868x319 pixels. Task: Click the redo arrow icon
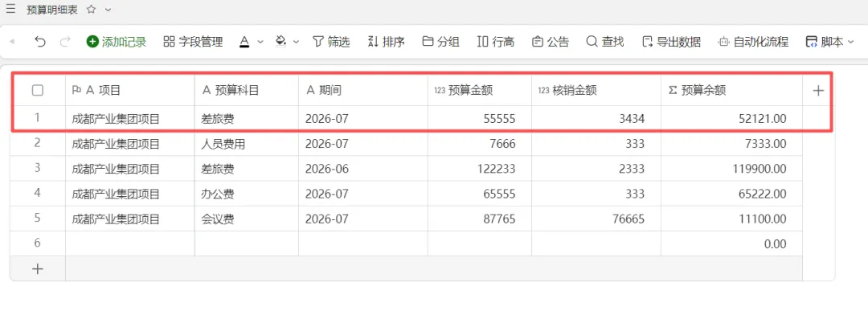click(65, 42)
